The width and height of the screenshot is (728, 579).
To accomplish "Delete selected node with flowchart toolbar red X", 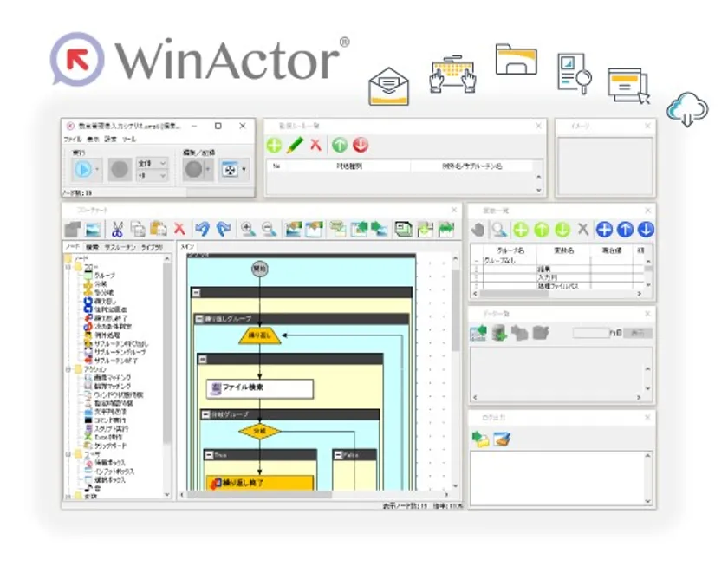I will tap(179, 229).
